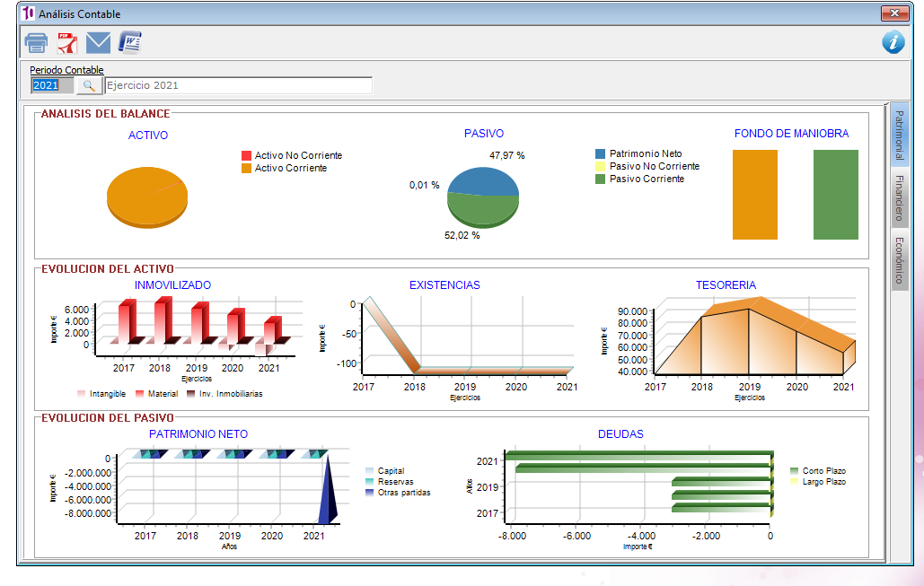
Task: Click the orange ACTIVO pie chart
Action: pyautogui.click(x=146, y=197)
